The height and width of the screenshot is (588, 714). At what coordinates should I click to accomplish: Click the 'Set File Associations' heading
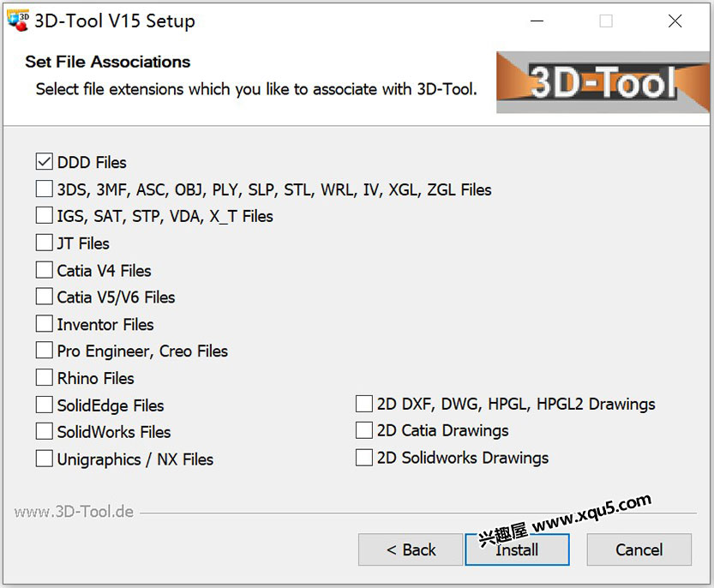pos(107,62)
